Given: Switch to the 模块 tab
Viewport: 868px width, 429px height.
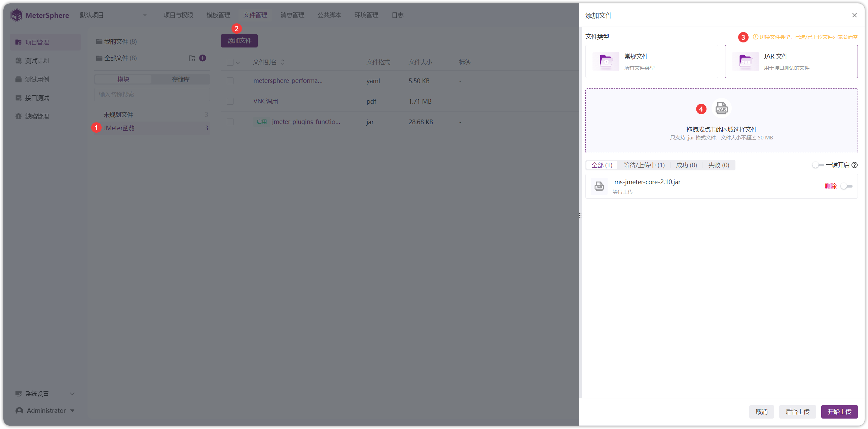Looking at the screenshot, I should [x=123, y=79].
